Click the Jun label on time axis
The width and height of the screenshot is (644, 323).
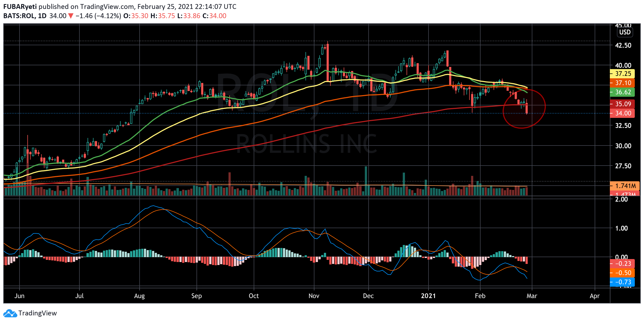coord(20,296)
